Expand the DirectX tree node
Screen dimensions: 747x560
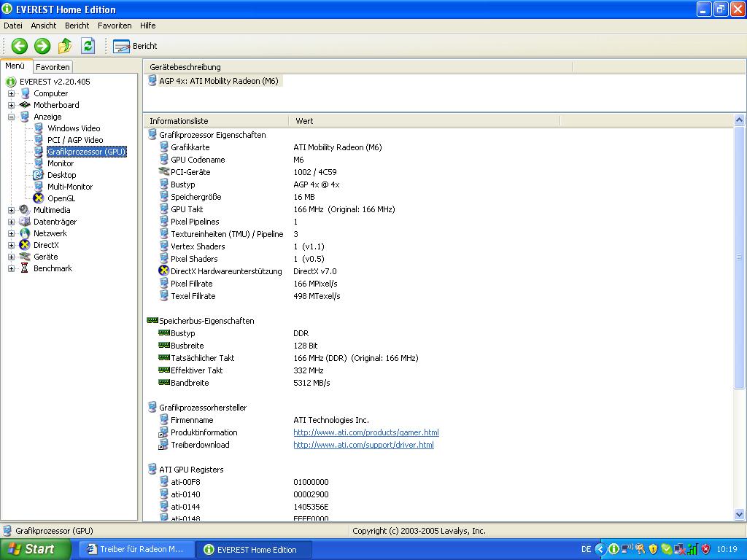(x=11, y=245)
